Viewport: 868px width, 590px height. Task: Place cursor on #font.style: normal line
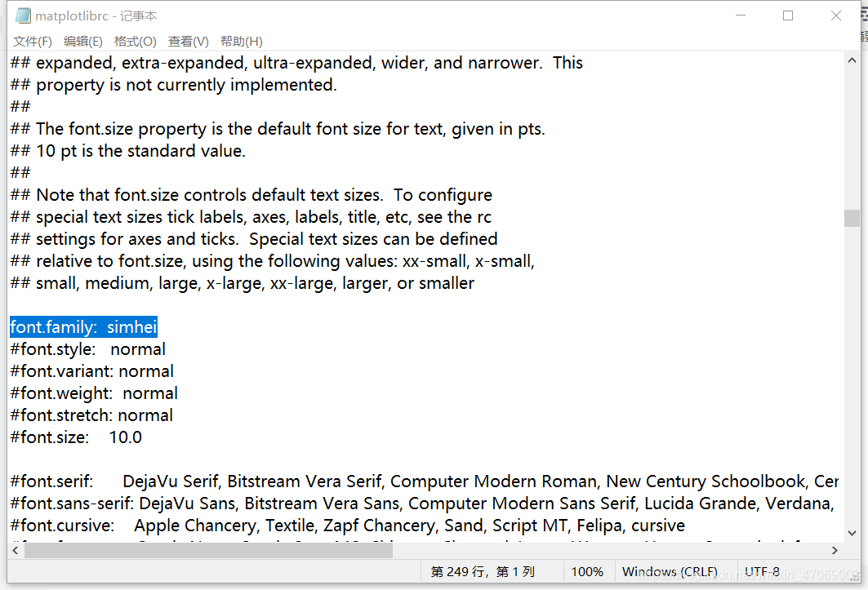click(88, 349)
